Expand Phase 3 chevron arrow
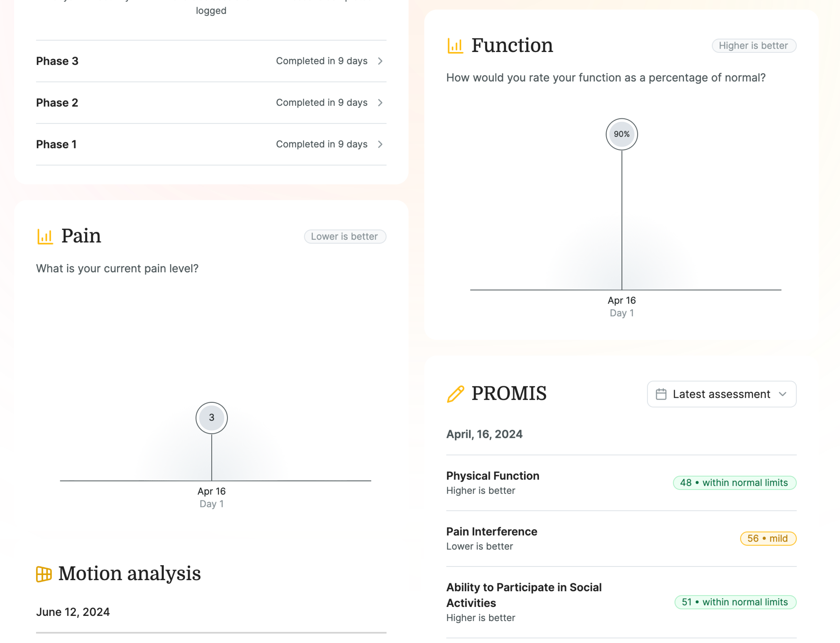This screenshot has height=643, width=840. (x=380, y=61)
